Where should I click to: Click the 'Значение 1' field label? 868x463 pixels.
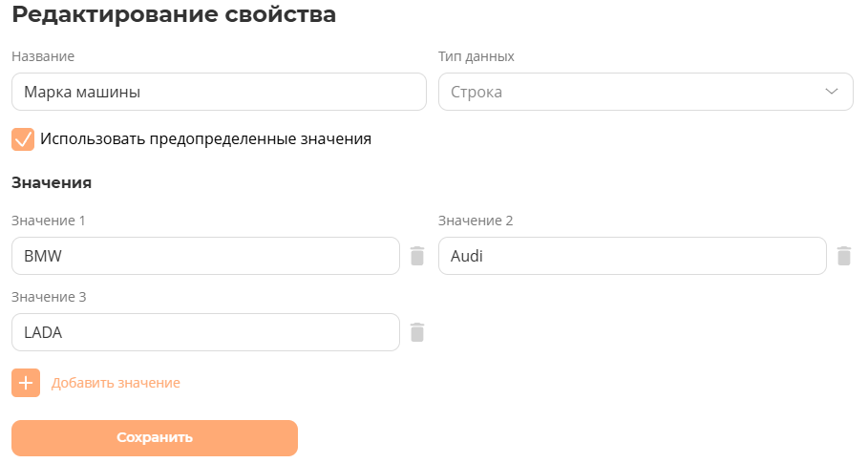click(x=49, y=221)
